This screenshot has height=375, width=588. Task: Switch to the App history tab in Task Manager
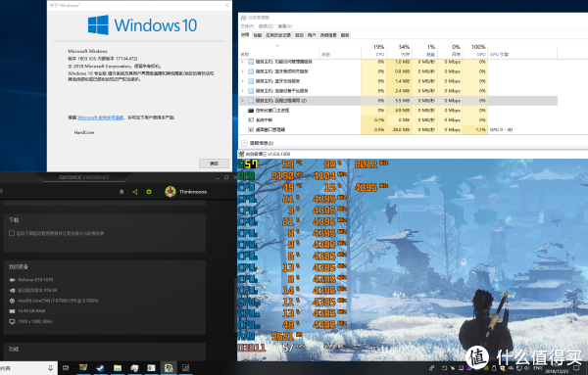(278, 35)
